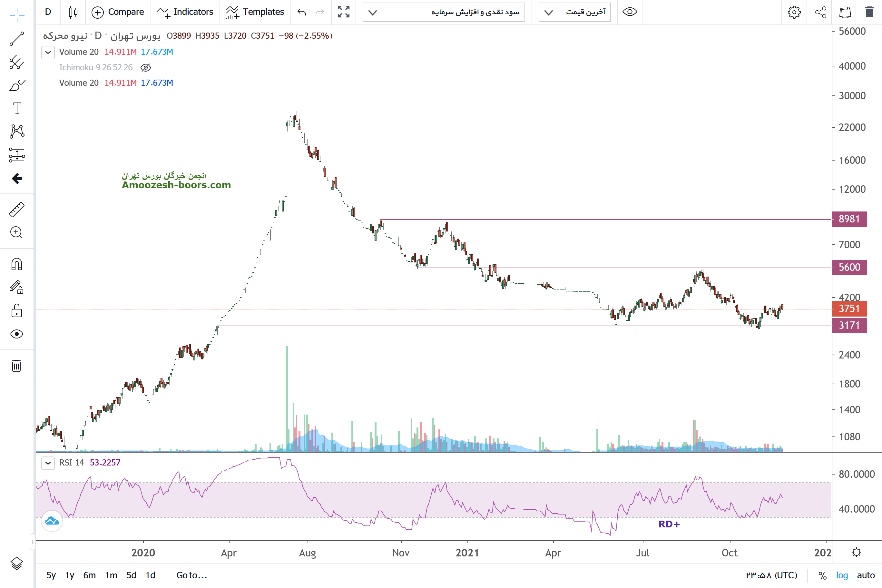Collapse the RSI 14 legend arrow

[48, 463]
